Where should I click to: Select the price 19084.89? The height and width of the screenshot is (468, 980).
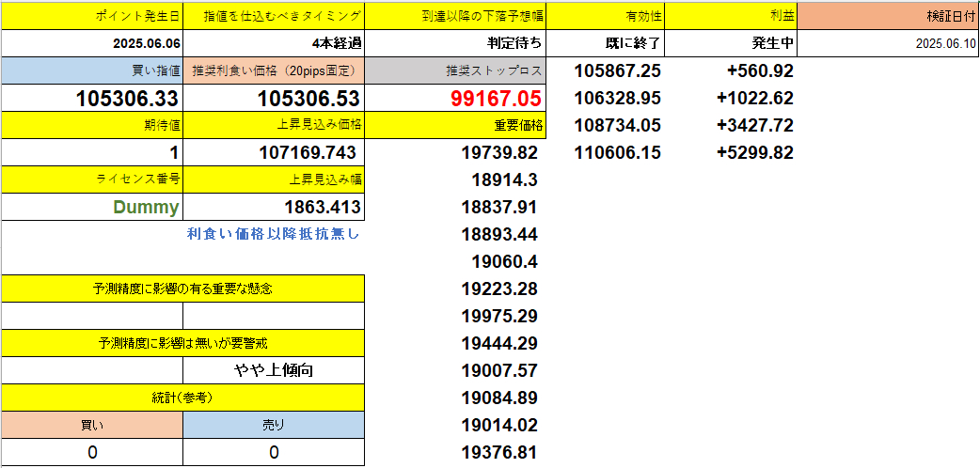(499, 398)
